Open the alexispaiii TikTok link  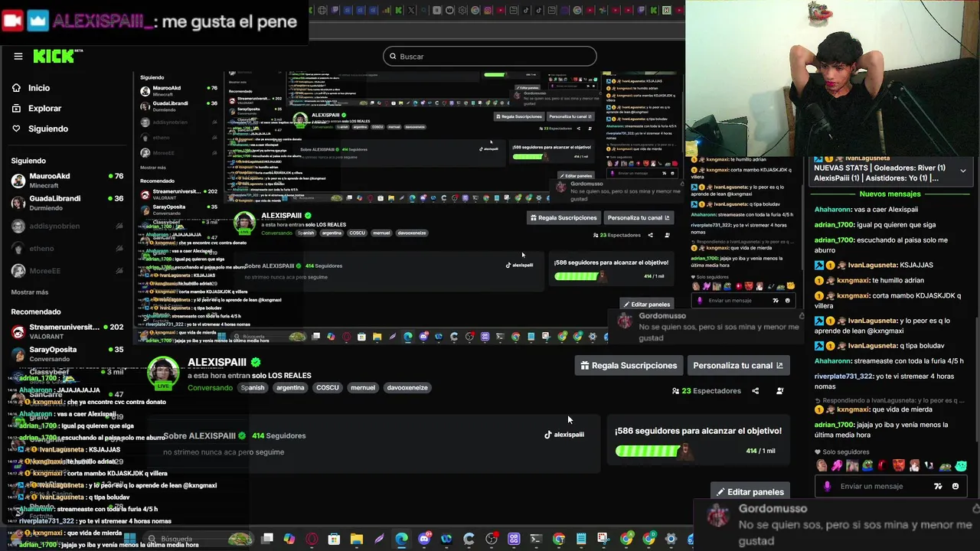pos(564,435)
